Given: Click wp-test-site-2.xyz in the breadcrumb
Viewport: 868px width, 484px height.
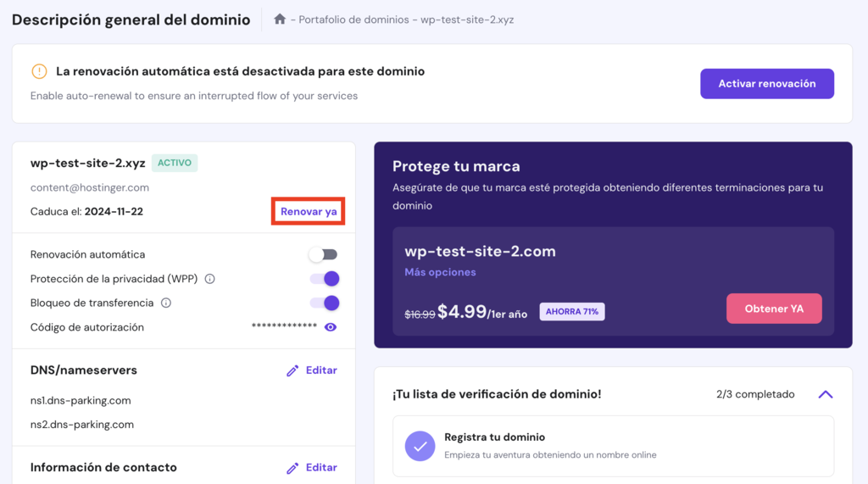Looking at the screenshot, I should 467,20.
